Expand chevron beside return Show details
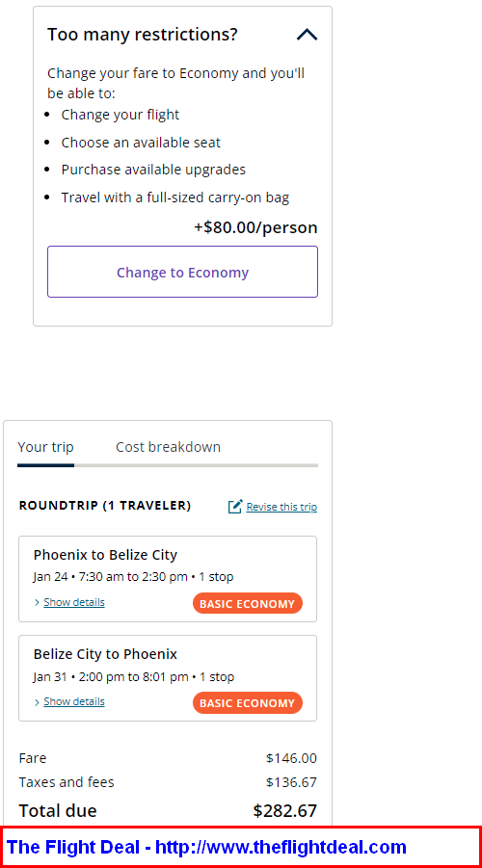The image size is (482, 868). [x=38, y=702]
